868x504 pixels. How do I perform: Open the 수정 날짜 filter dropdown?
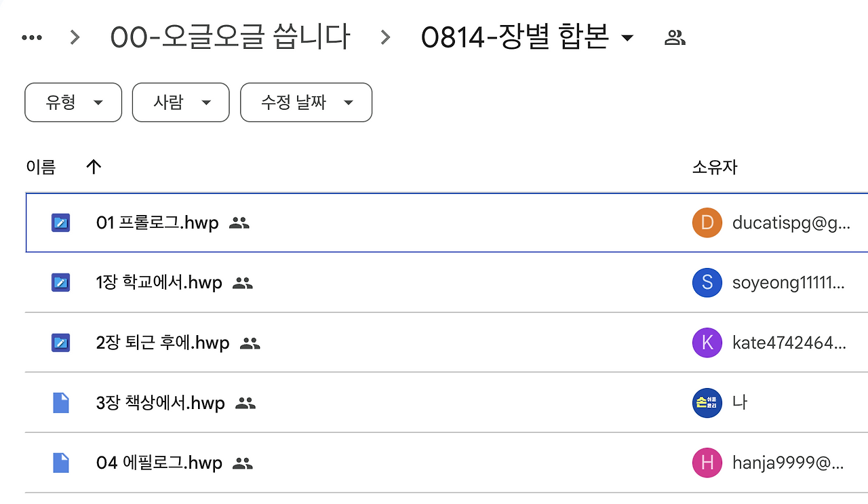(307, 102)
